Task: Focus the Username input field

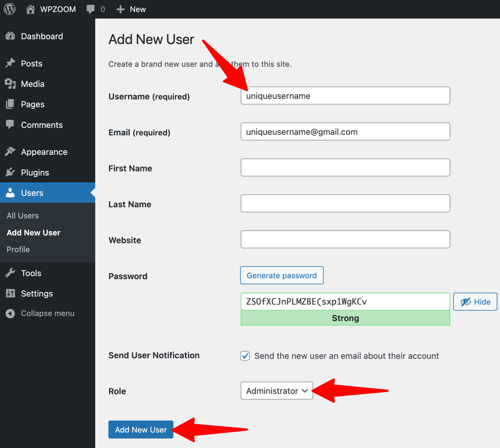Action: (345, 96)
